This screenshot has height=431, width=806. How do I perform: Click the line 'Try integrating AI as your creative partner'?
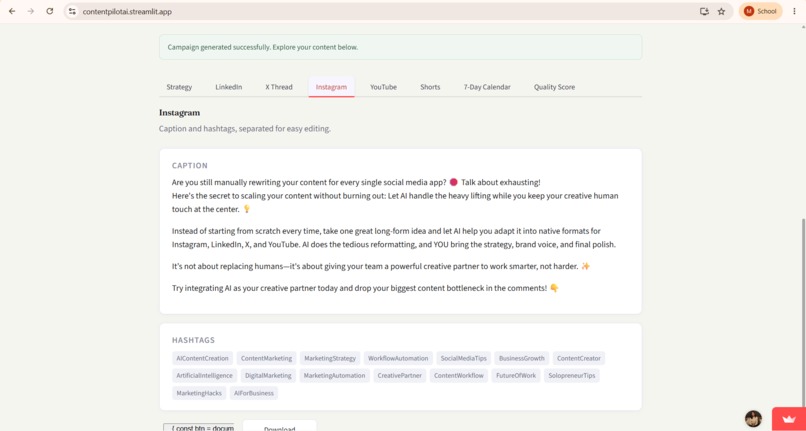(365, 288)
